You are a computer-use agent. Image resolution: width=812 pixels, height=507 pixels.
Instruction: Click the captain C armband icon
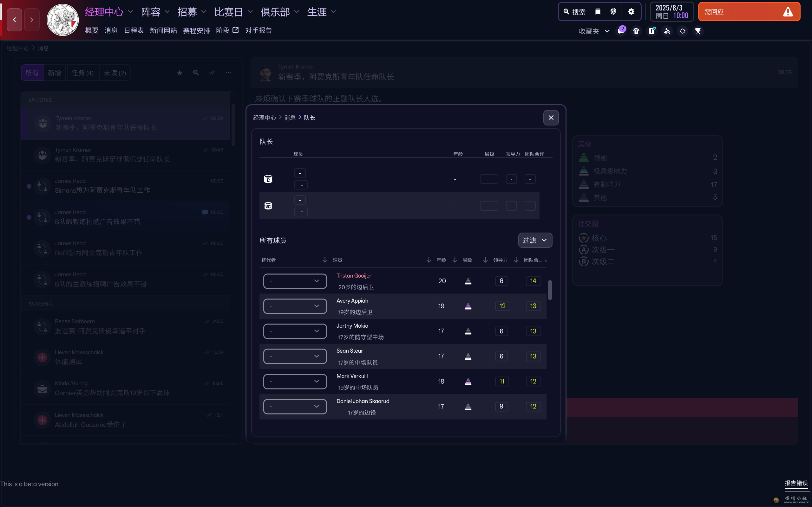click(268, 179)
